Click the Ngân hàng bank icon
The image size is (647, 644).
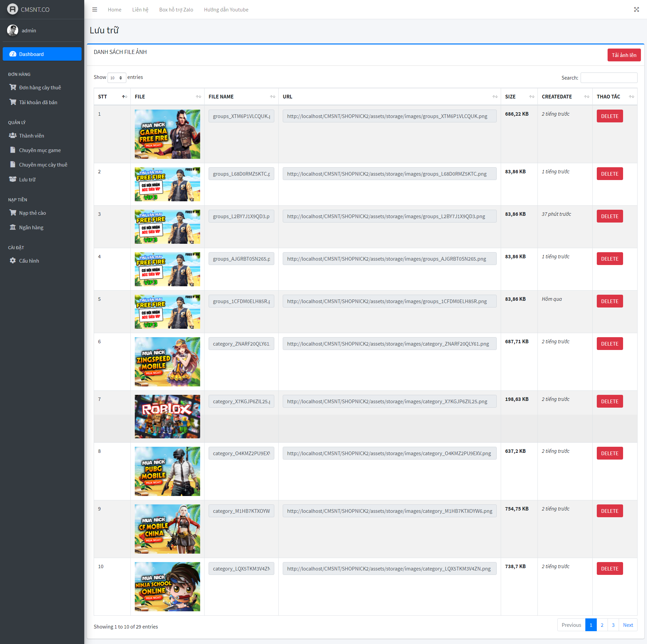click(x=13, y=227)
